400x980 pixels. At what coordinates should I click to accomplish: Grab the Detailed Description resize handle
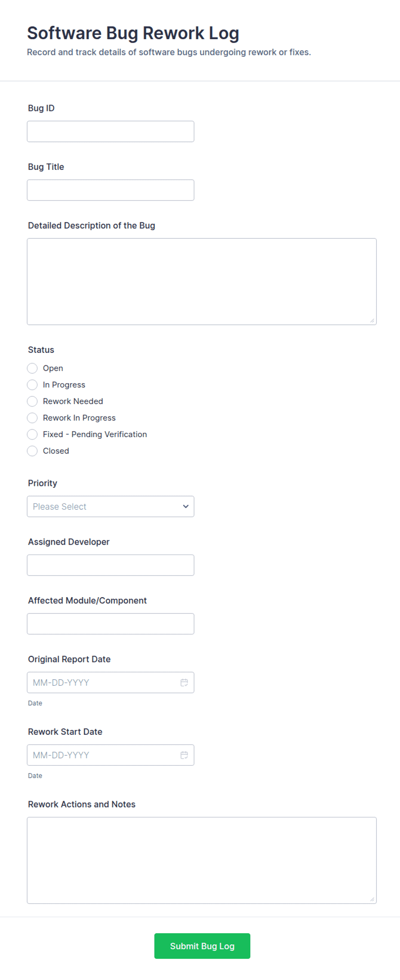pos(372,321)
